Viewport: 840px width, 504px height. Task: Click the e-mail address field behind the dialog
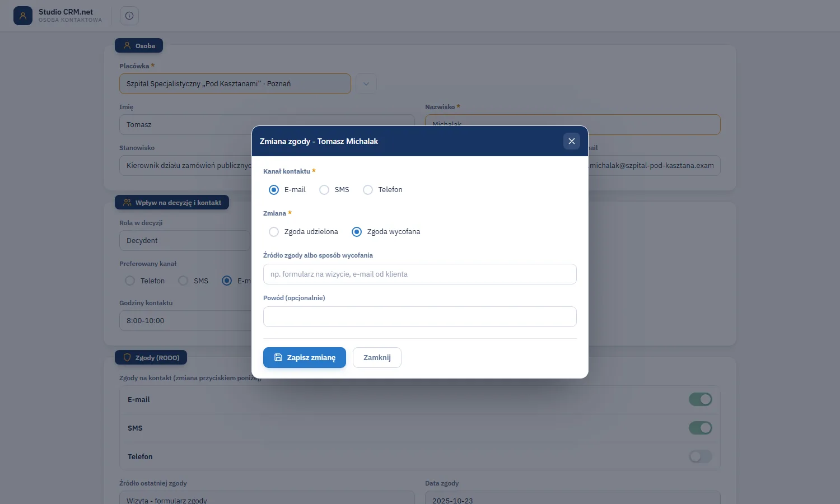pos(654,166)
